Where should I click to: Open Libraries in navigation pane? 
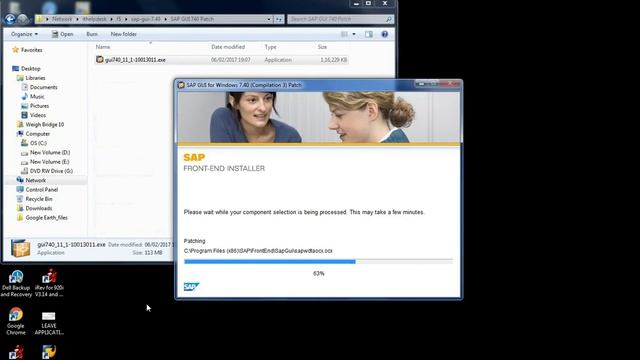click(x=35, y=78)
